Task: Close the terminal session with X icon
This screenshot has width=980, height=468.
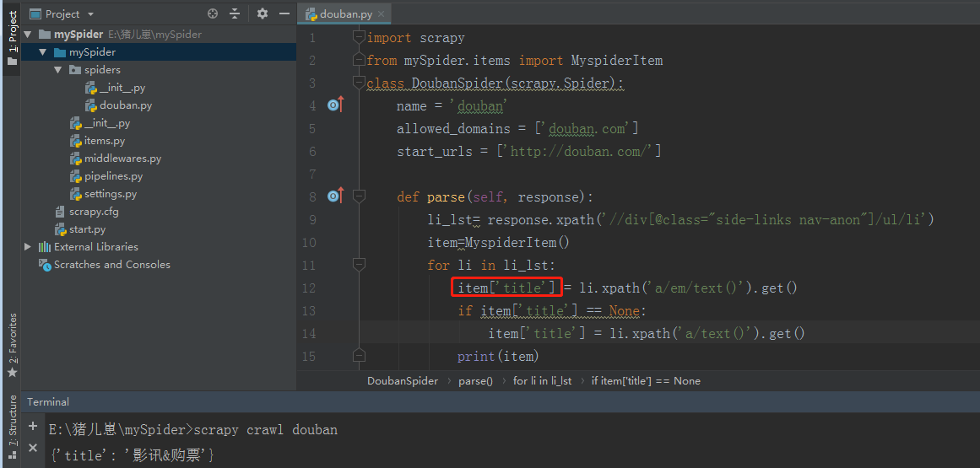Action: pyautogui.click(x=33, y=448)
